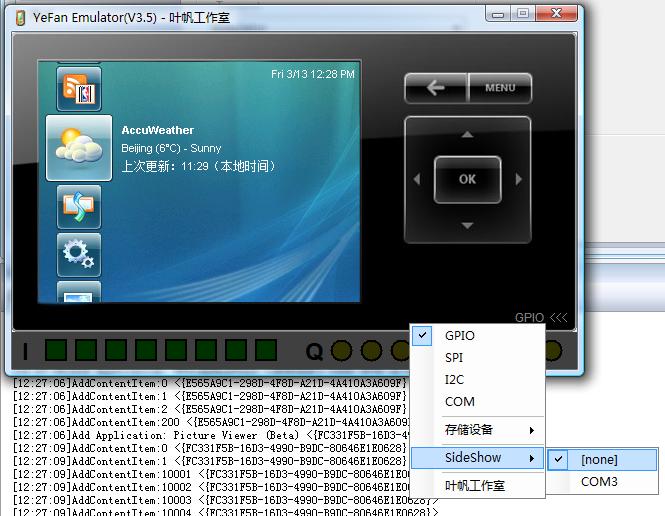This screenshot has width=665, height=516.
Task: Click the 'AddContentItem:200' log line
Action: point(211,422)
